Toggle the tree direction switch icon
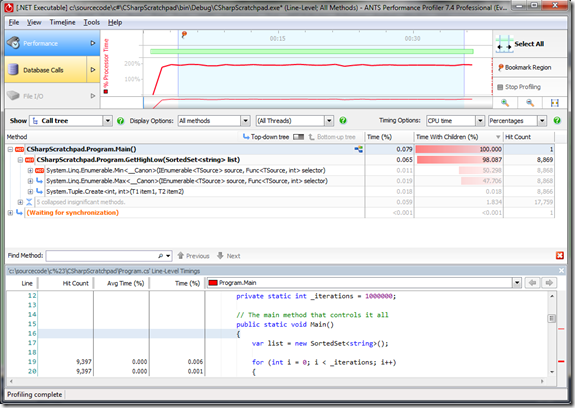The image size is (575, 408). pos(299,137)
